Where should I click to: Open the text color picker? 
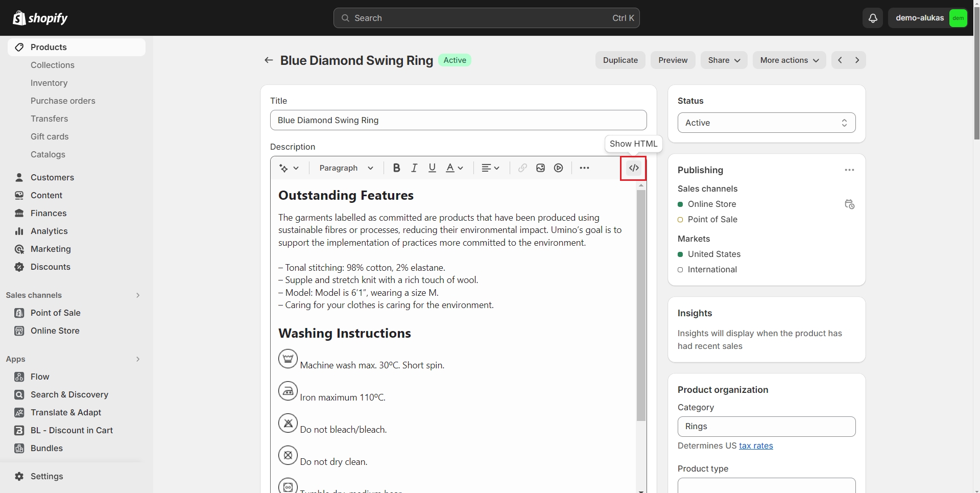tap(454, 168)
